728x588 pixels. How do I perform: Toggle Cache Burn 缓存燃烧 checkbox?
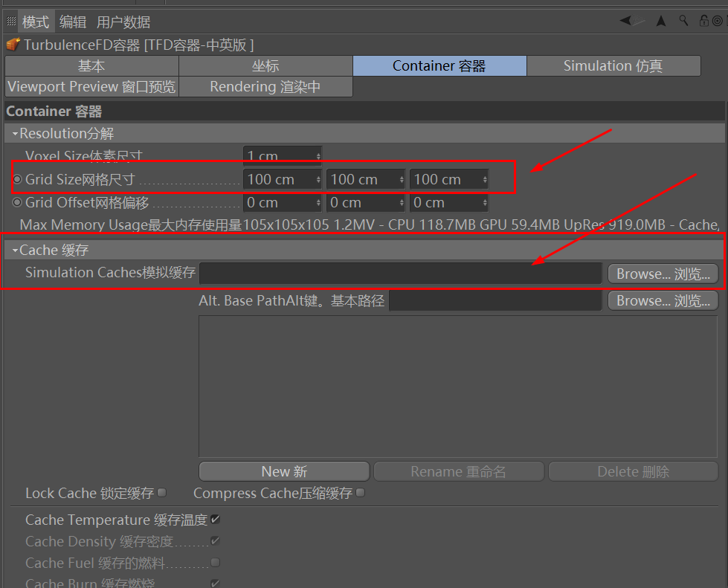215,583
